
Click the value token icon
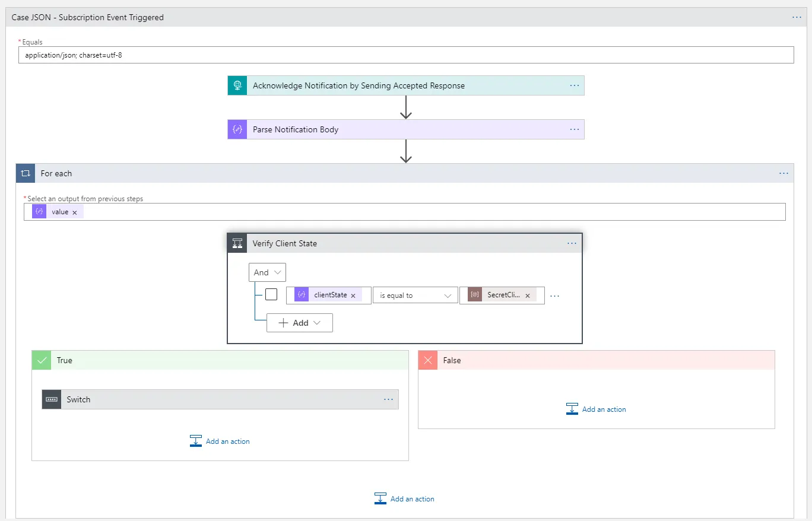[x=39, y=212]
